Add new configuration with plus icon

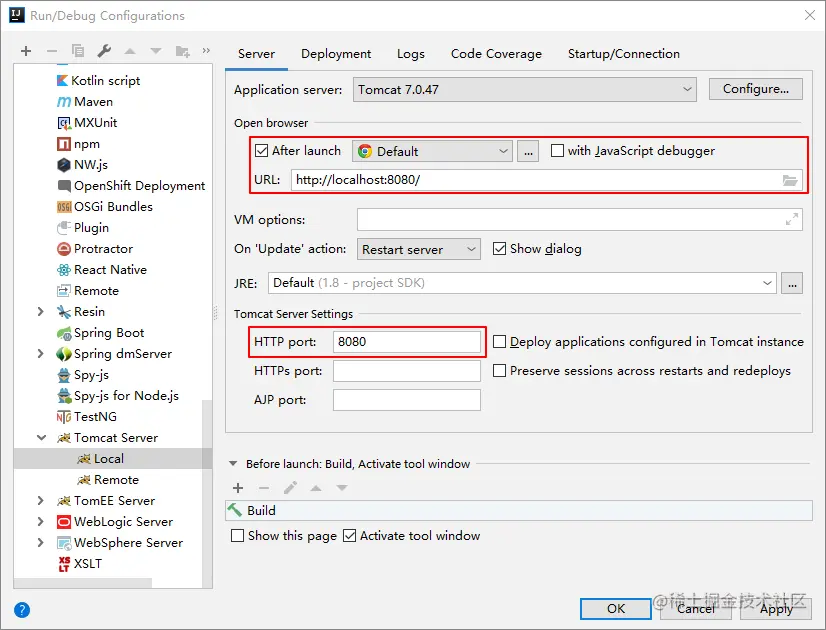26,51
